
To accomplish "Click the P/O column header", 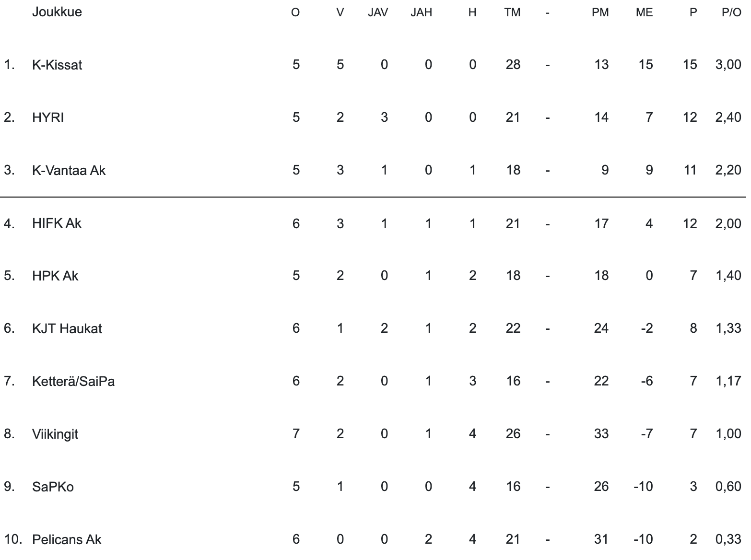I will (731, 12).
